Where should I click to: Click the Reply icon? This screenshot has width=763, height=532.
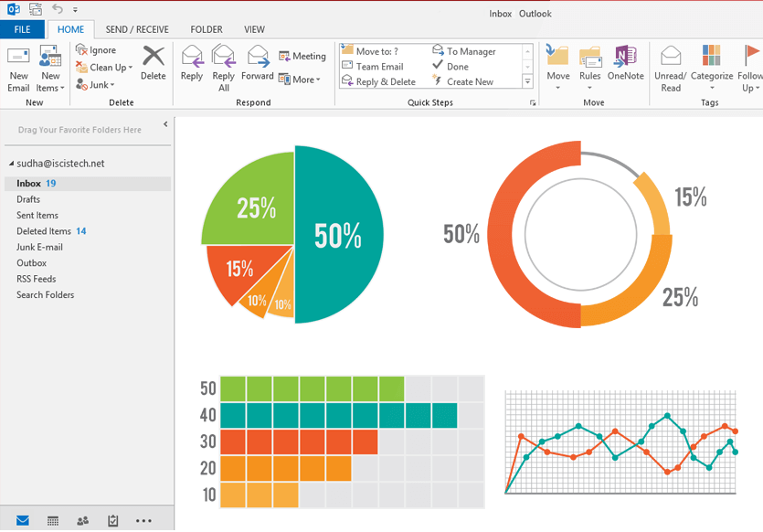click(x=192, y=64)
